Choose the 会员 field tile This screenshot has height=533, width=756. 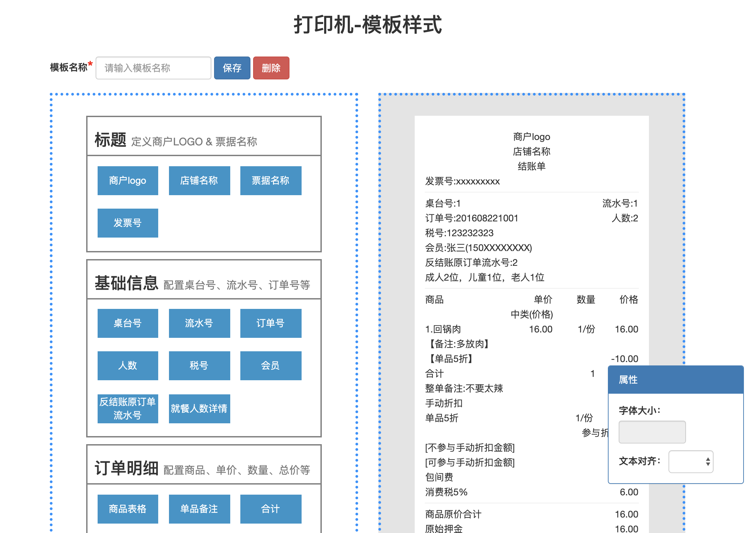click(271, 366)
